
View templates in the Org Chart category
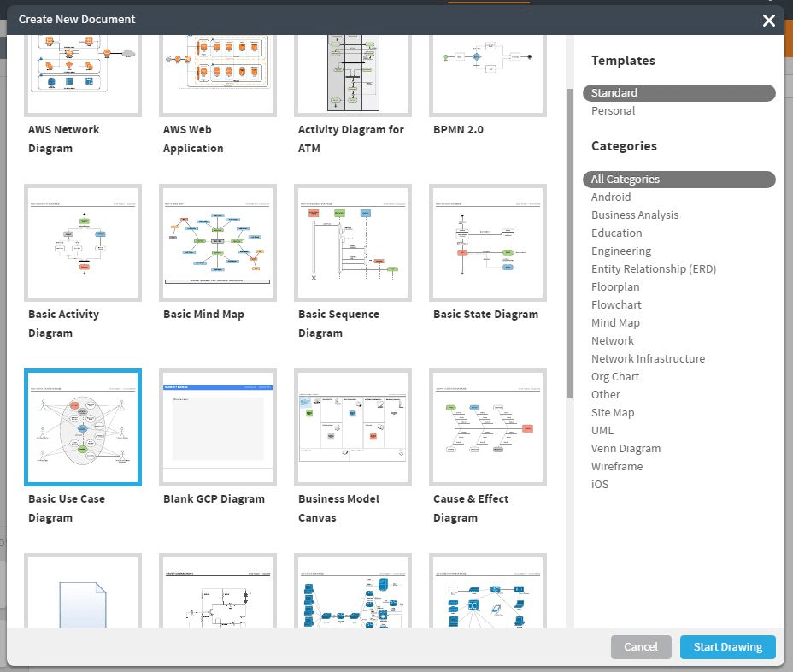[614, 376]
